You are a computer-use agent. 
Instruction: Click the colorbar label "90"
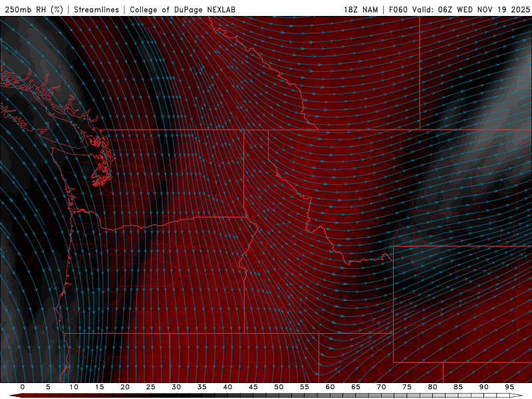click(484, 387)
